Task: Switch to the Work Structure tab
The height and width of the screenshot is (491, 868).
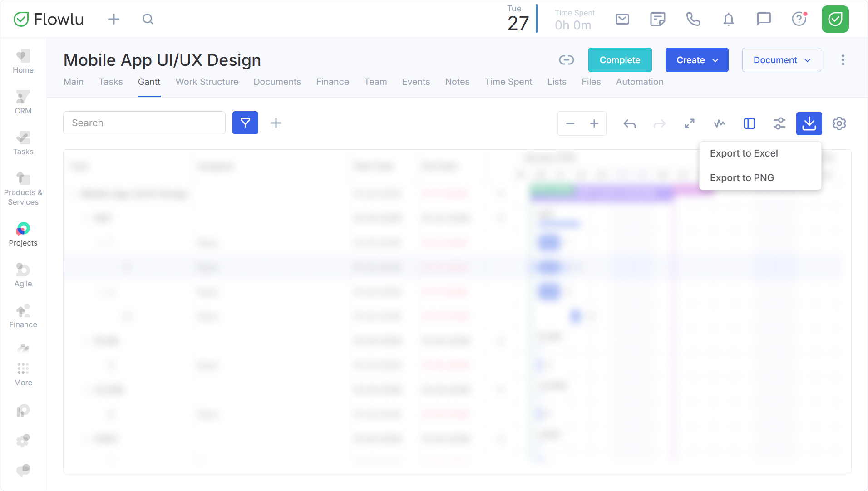Action: (207, 82)
